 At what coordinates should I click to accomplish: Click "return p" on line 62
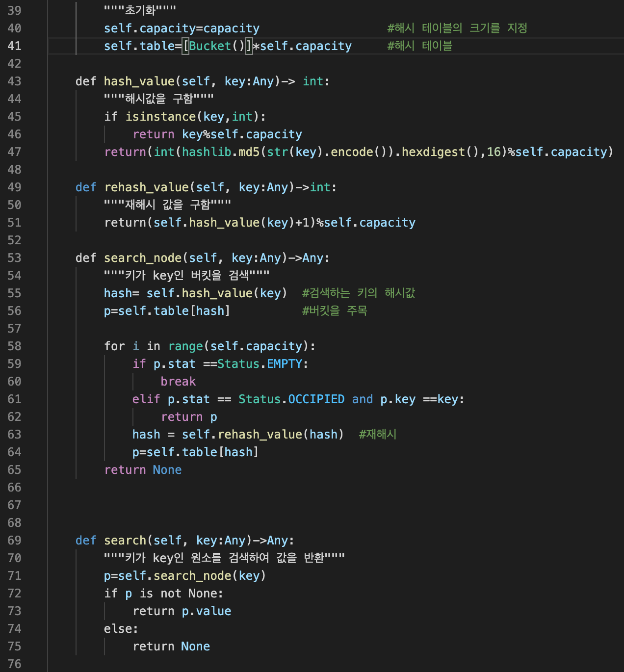pos(189,417)
